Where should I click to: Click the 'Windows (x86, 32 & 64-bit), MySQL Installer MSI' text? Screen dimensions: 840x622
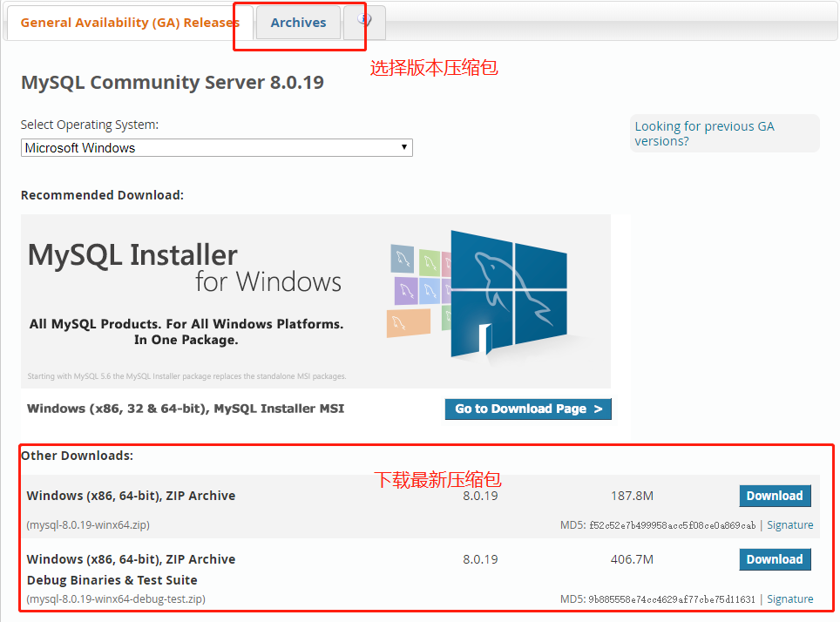186,409
